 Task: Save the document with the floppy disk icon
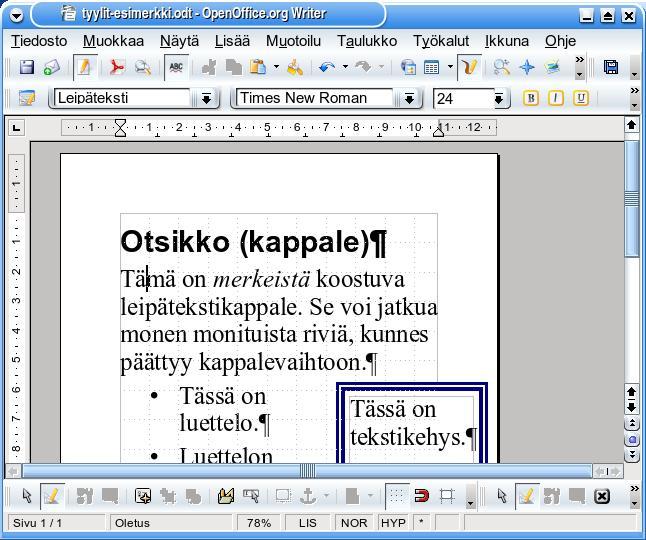27,67
